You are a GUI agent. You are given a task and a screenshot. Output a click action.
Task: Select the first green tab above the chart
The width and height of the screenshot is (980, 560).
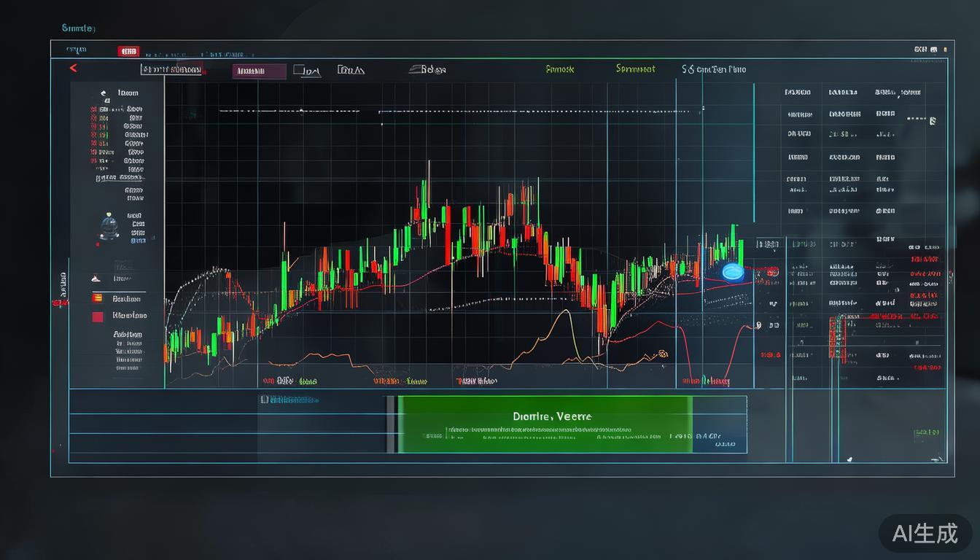tap(559, 69)
